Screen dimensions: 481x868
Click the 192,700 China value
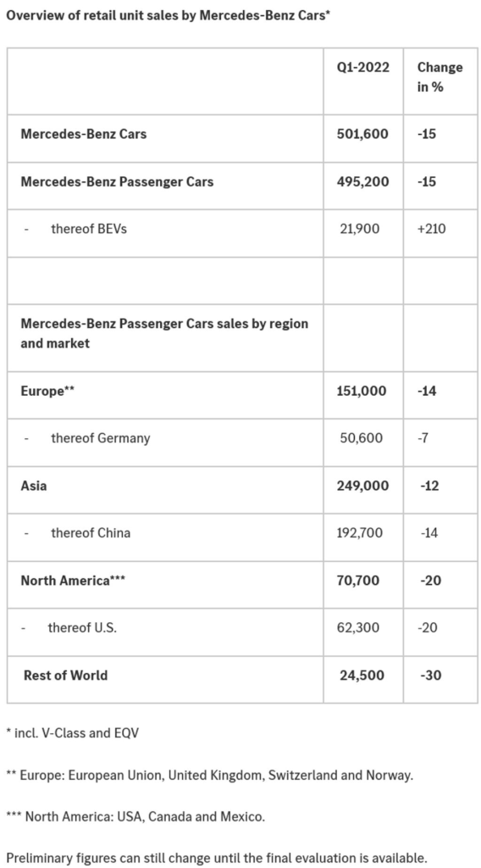click(359, 532)
